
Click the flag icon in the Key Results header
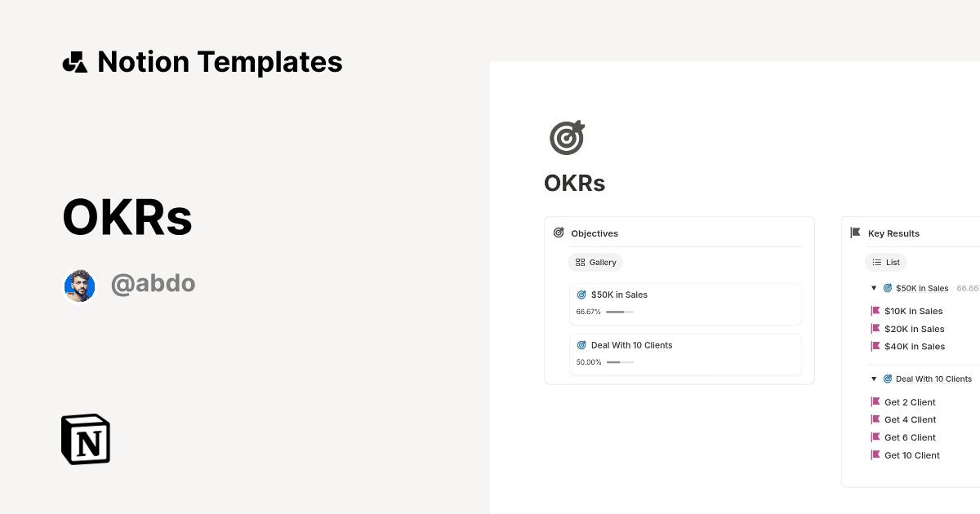855,232
